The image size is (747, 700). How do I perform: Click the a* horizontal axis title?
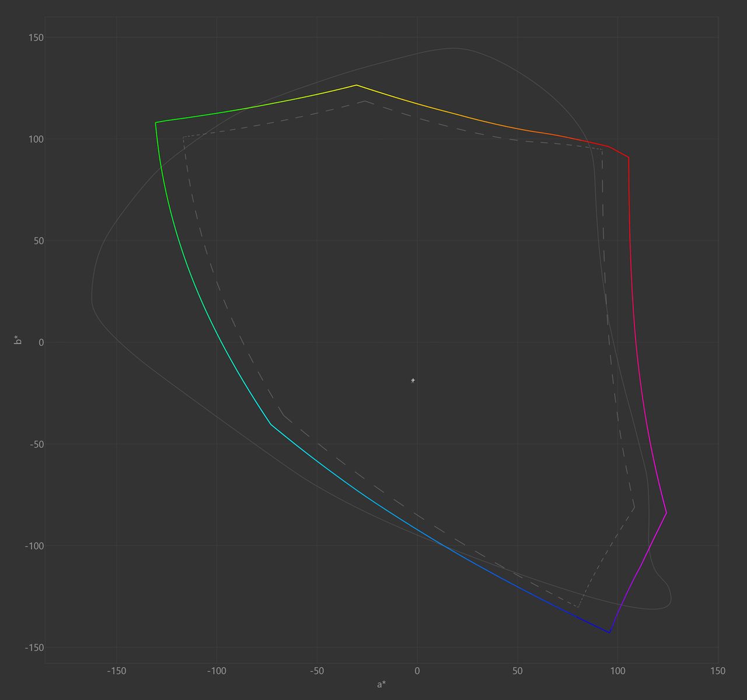pyautogui.click(x=381, y=684)
